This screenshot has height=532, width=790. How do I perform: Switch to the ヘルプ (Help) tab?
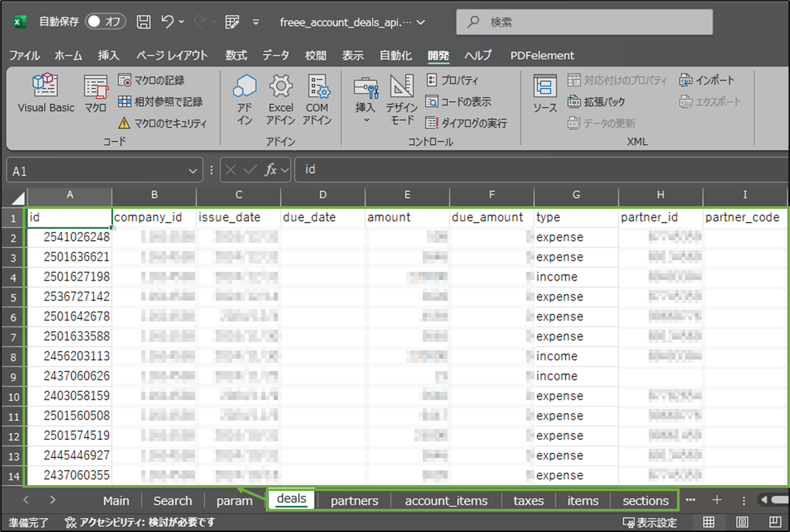tap(477, 56)
